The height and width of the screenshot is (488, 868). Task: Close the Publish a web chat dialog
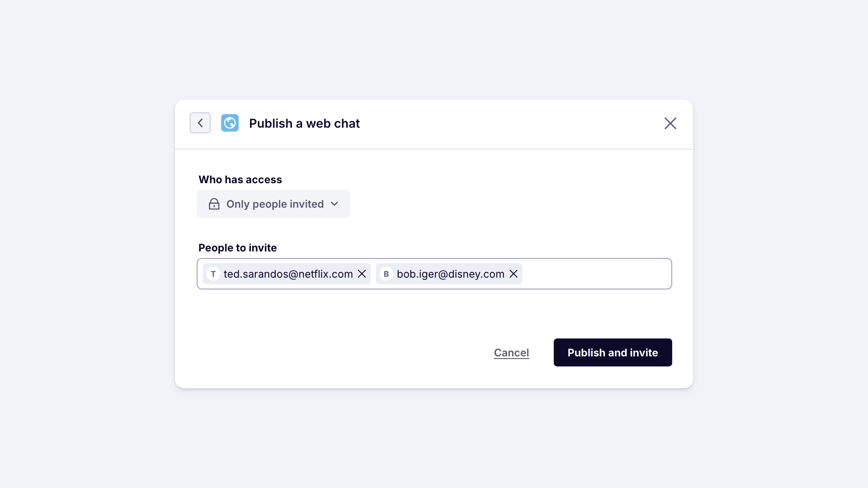670,123
